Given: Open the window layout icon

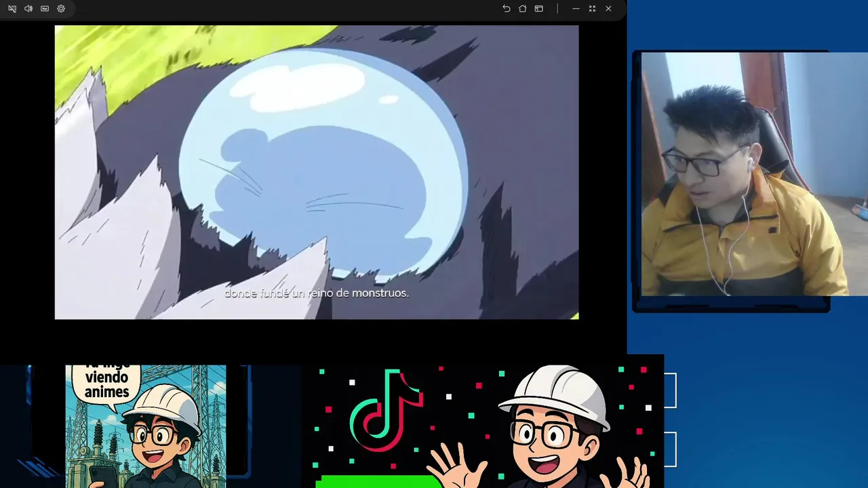Looking at the screenshot, I should tap(538, 9).
